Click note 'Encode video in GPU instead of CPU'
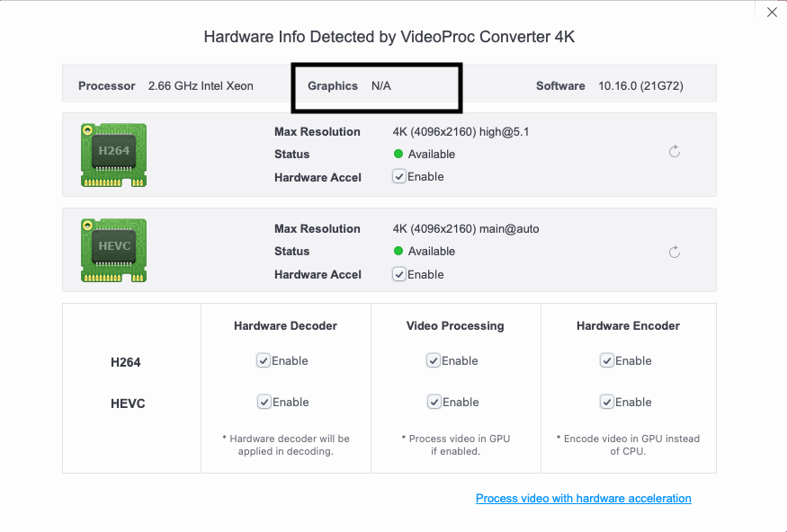The width and height of the screenshot is (787, 532). click(x=628, y=445)
